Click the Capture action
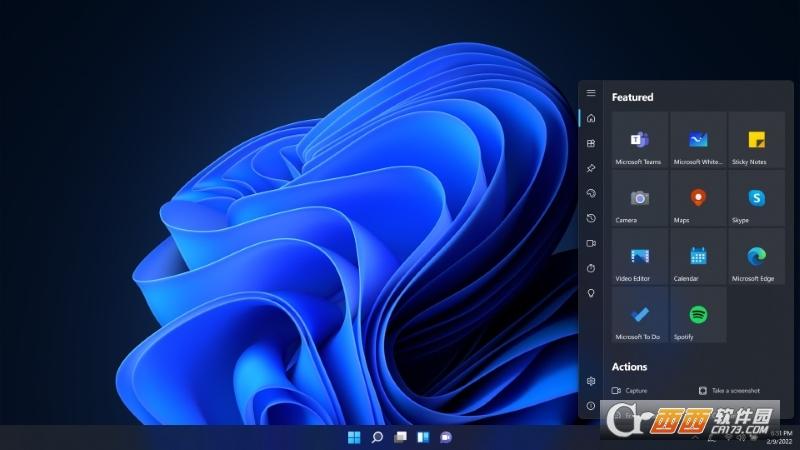The image size is (800, 450). [630, 391]
